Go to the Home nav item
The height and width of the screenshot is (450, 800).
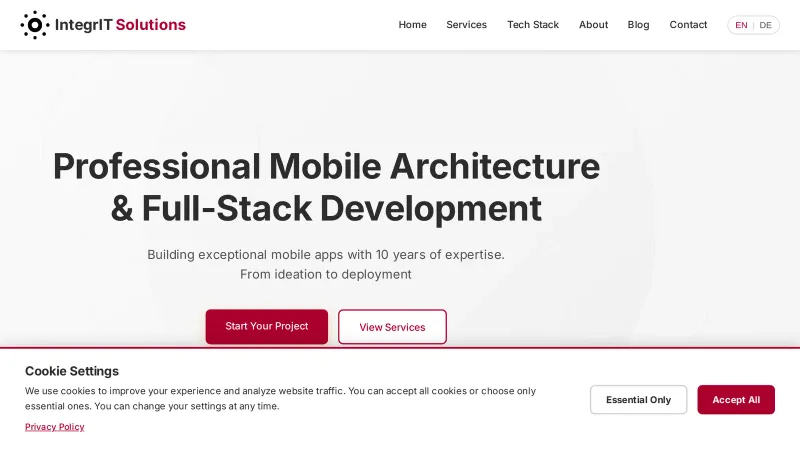(412, 25)
